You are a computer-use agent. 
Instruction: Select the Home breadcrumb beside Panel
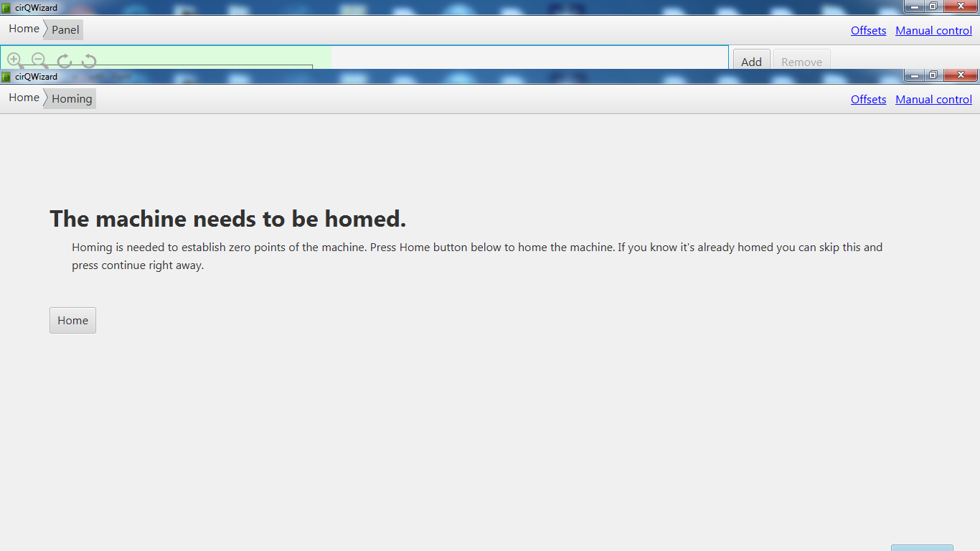tap(24, 29)
